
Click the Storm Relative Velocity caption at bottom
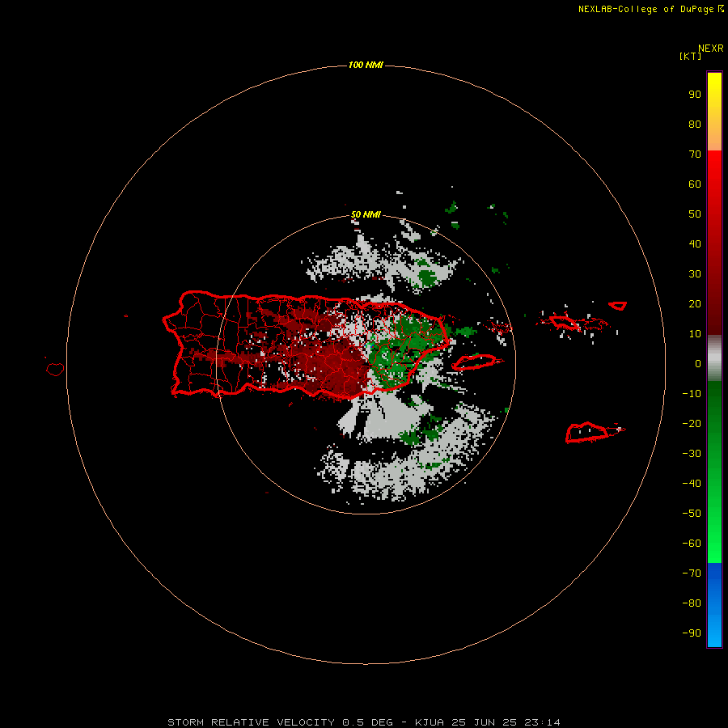click(364, 722)
